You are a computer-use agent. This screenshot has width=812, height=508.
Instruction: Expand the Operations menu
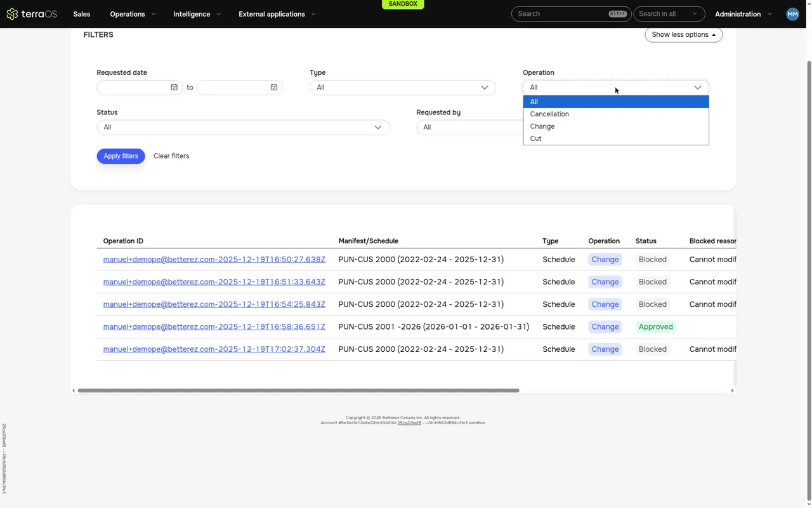(x=133, y=14)
